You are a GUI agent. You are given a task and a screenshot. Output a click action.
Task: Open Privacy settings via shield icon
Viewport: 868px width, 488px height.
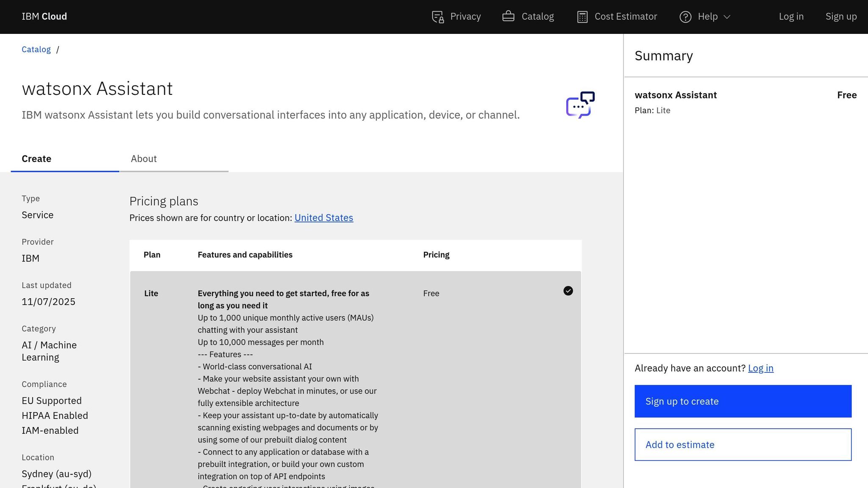[x=437, y=17]
